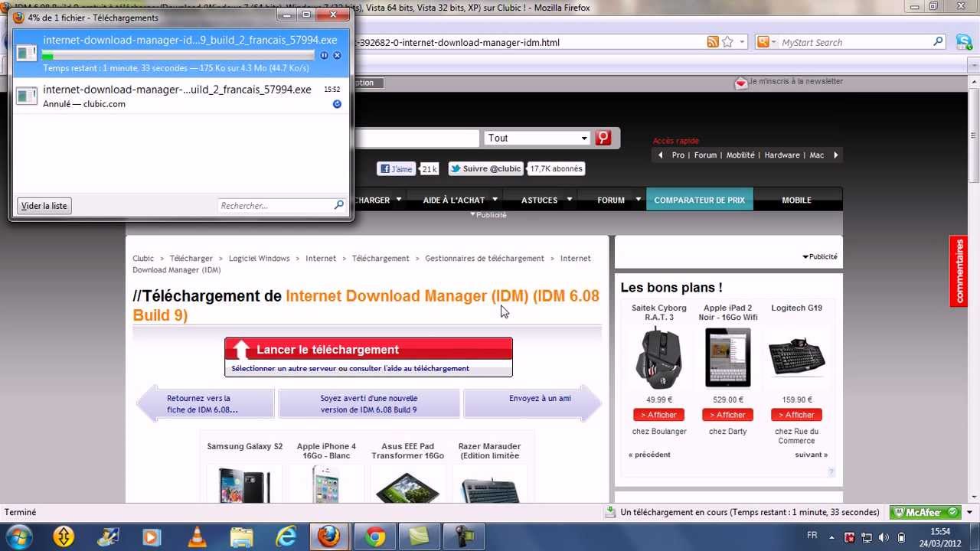This screenshot has width=980, height=551.
Task: Open Windows Media Player taskbar icon
Action: click(x=152, y=536)
